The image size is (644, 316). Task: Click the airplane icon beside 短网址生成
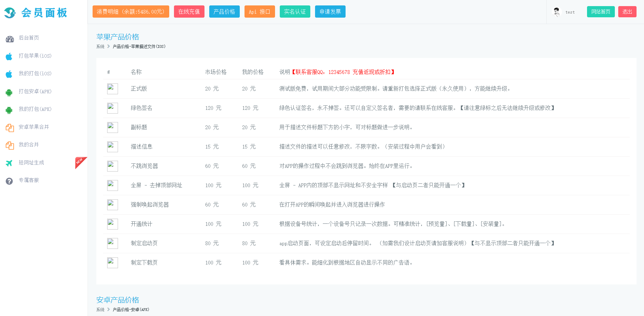tap(9, 163)
